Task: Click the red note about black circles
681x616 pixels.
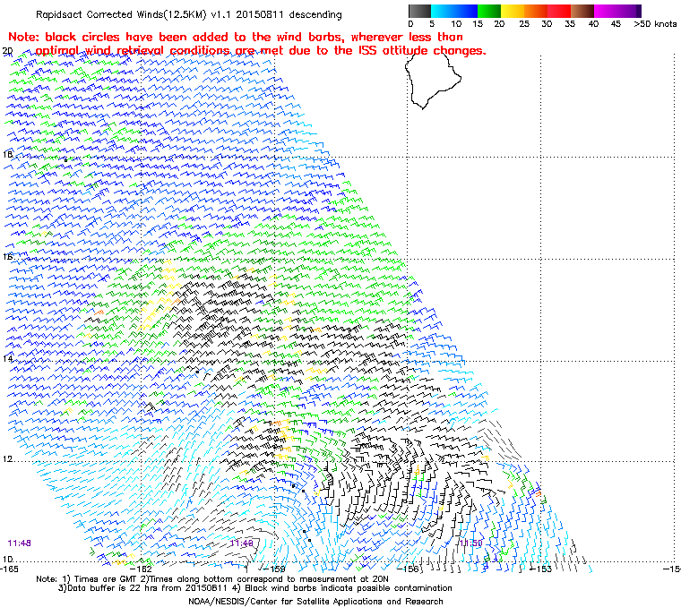Action: click(246, 44)
